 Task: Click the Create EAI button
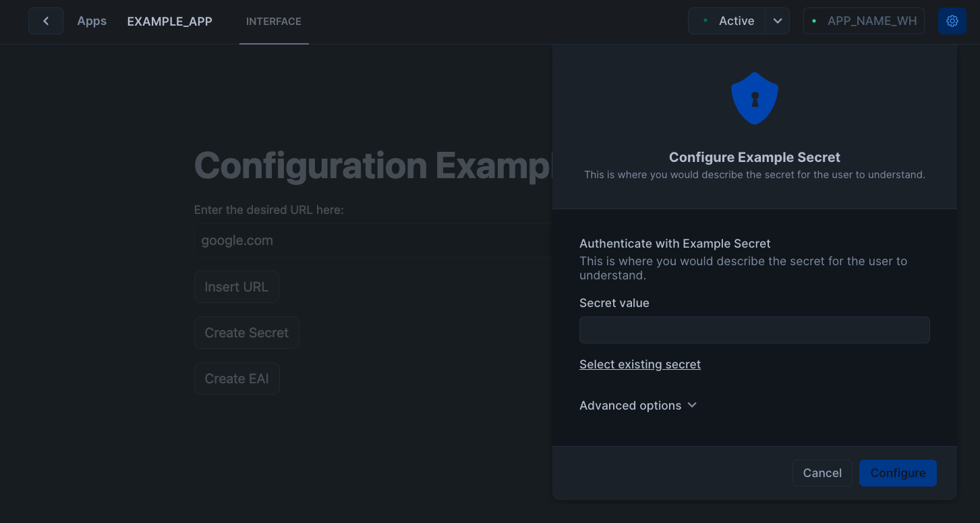tap(237, 378)
